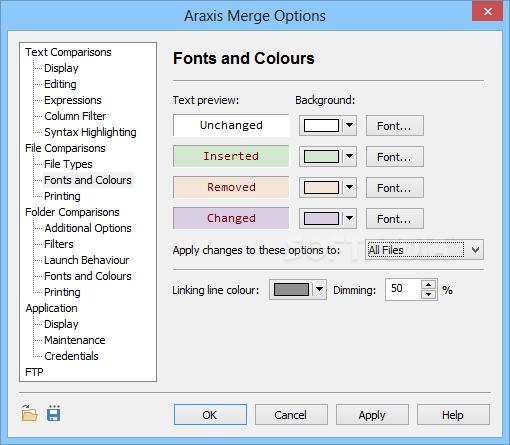Select Maintenance options page
The image size is (510, 445).
75,340
